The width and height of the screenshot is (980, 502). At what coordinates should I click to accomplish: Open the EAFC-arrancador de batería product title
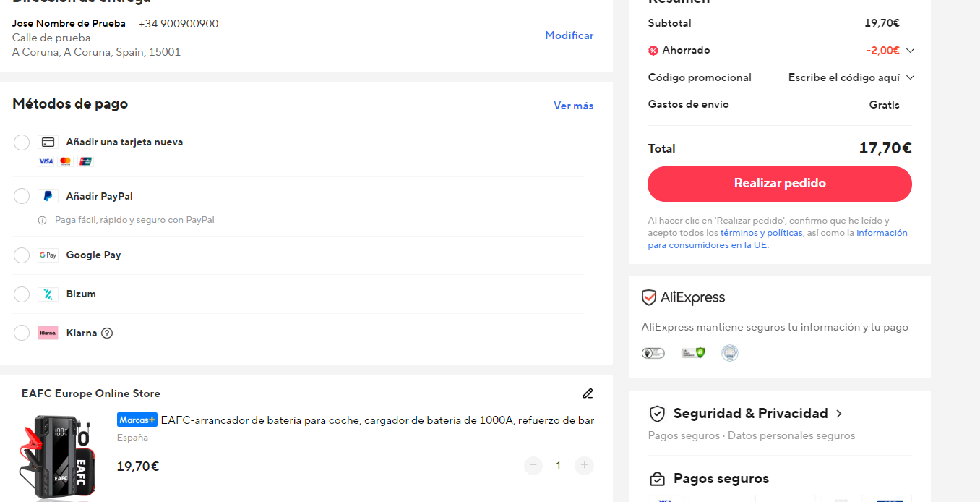tap(377, 420)
